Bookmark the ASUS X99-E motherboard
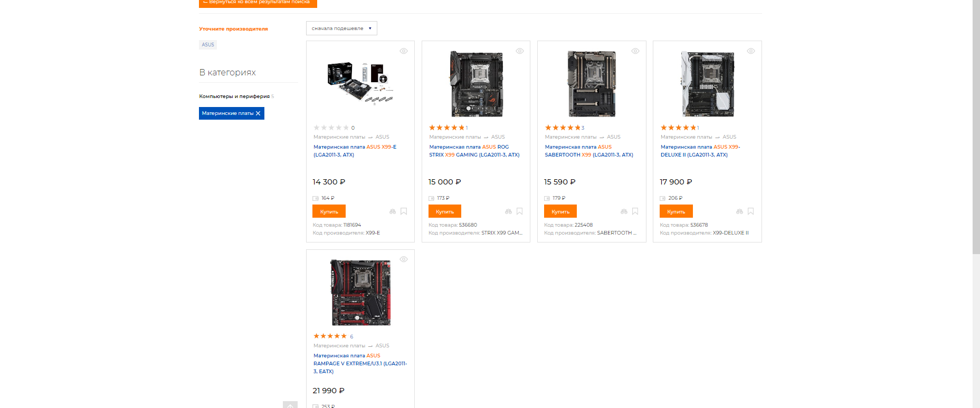The height and width of the screenshot is (408, 980). coord(404,211)
